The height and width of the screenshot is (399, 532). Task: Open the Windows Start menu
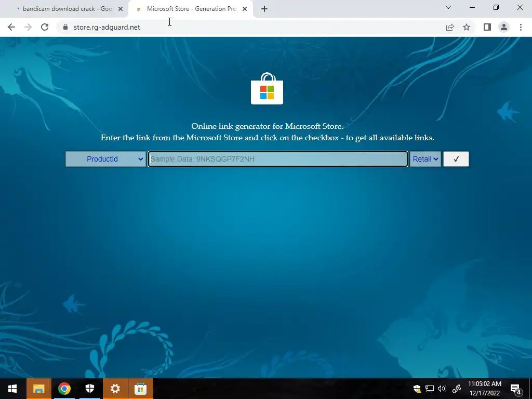pos(12,389)
